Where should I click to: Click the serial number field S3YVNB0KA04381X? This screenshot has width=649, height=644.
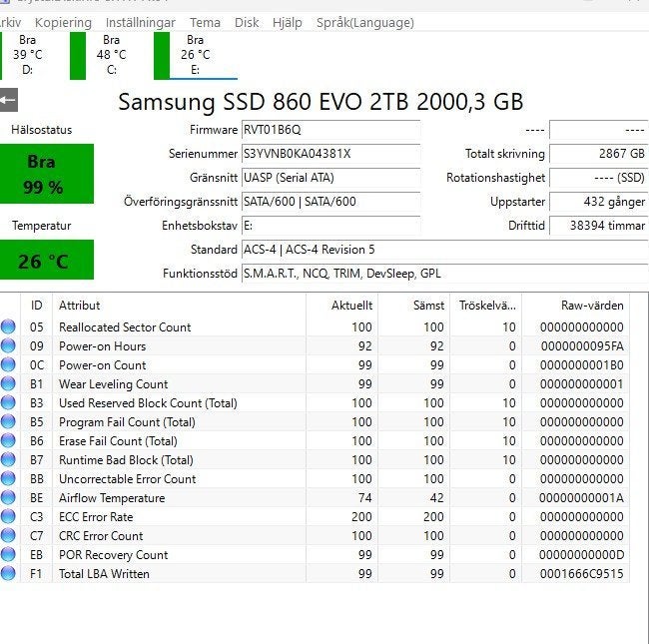pyautogui.click(x=330, y=154)
